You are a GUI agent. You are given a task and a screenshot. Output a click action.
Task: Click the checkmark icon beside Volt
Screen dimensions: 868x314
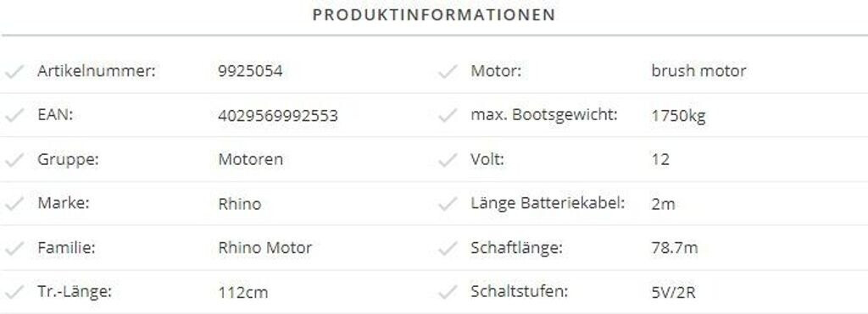tap(448, 160)
